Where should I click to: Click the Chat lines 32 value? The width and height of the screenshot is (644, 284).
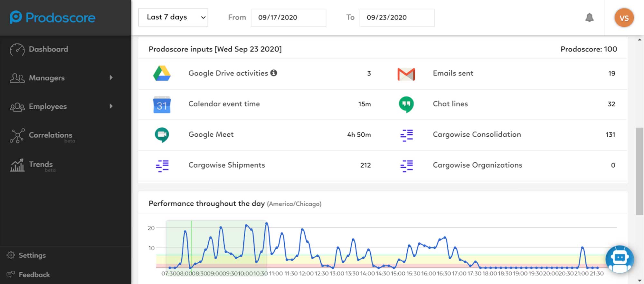coord(611,104)
